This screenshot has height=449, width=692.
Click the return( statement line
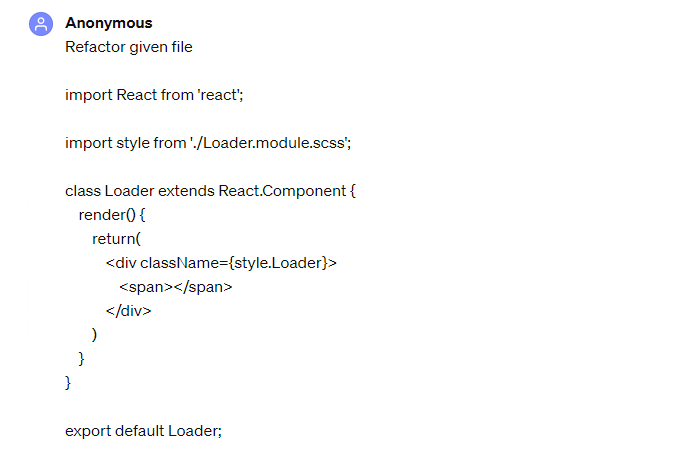pos(118,239)
